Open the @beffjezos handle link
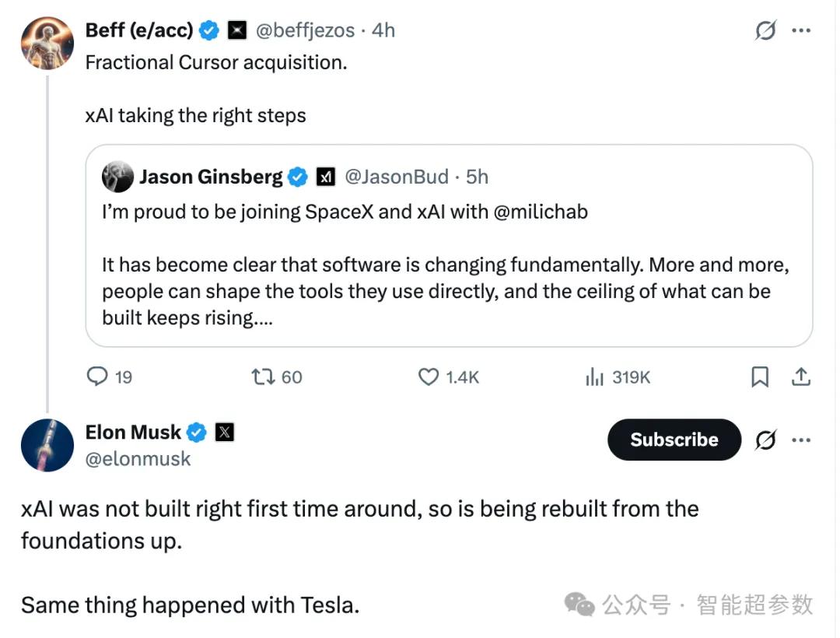This screenshot has width=840, height=638. 305,30
